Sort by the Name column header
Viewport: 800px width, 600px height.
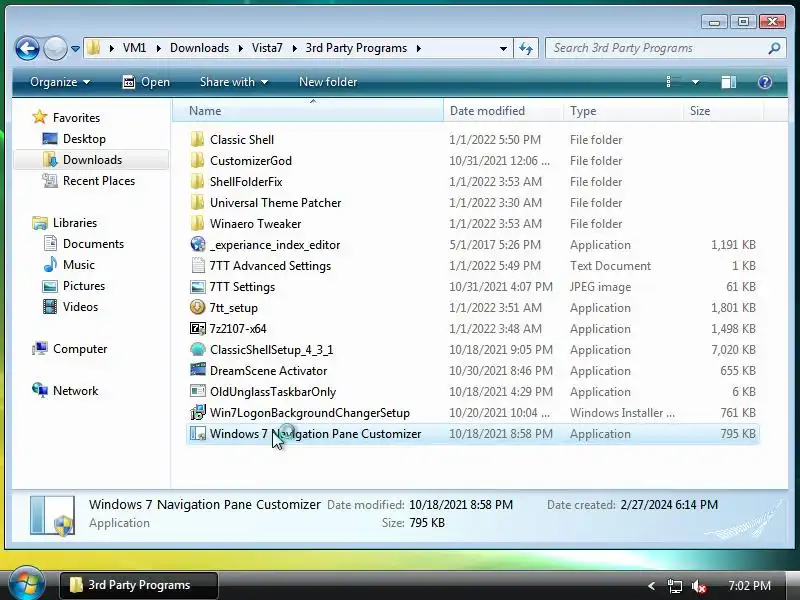click(308, 111)
